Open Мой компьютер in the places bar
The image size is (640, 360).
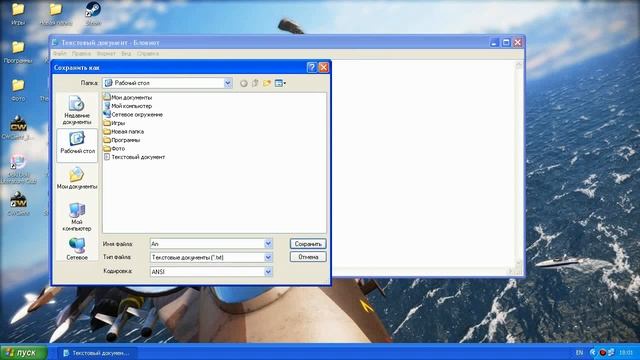77,217
